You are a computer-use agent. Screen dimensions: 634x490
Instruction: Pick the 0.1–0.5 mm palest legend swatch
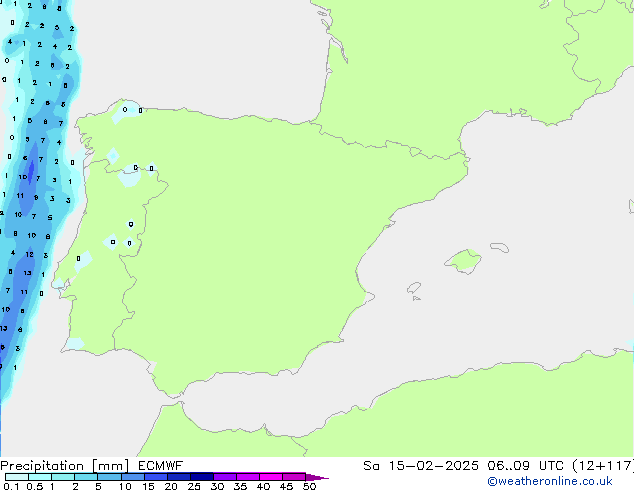tap(17, 477)
